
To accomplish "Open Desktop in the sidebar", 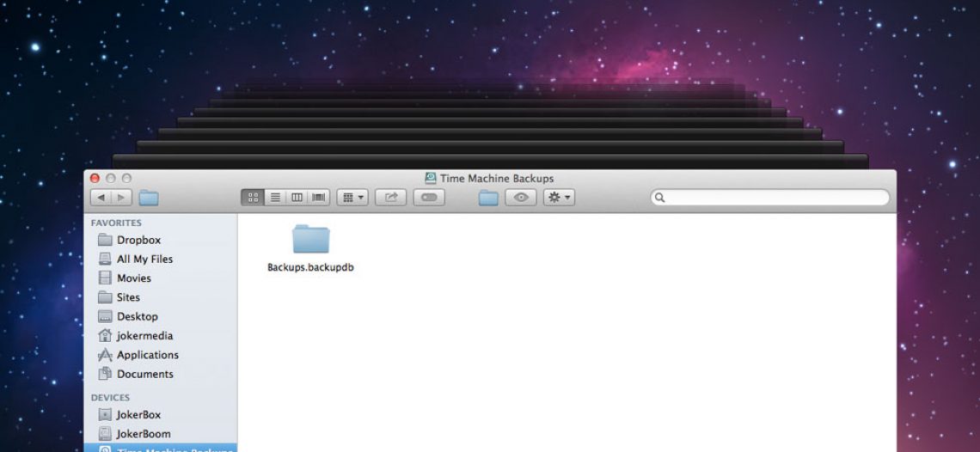I will click(137, 316).
